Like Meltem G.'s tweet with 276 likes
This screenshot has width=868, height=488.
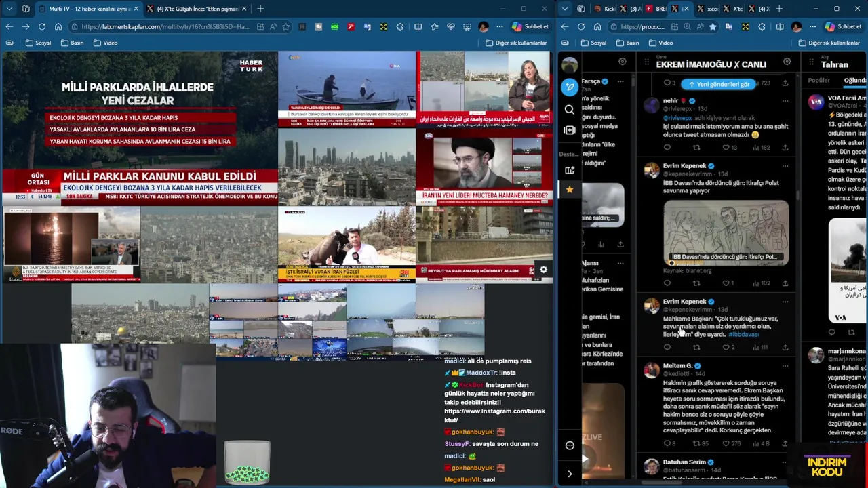tap(732, 443)
